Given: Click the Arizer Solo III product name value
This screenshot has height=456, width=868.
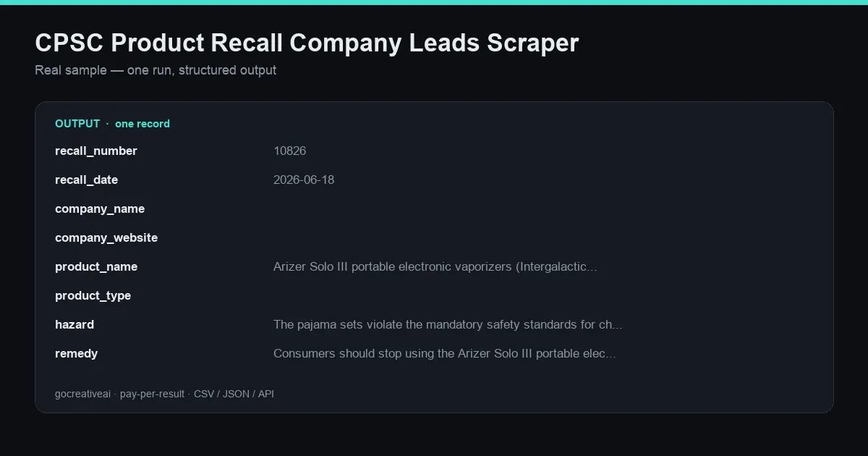Looking at the screenshot, I should 435,266.
